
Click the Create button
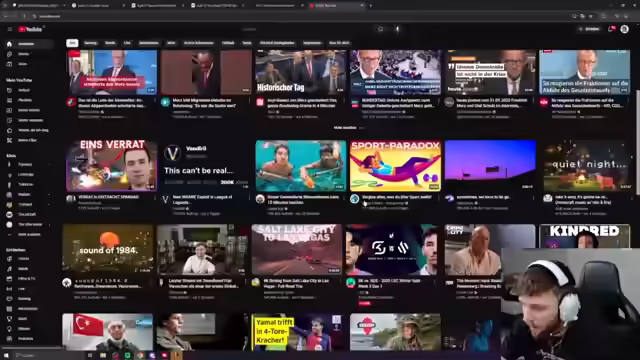pyautogui.click(x=589, y=29)
